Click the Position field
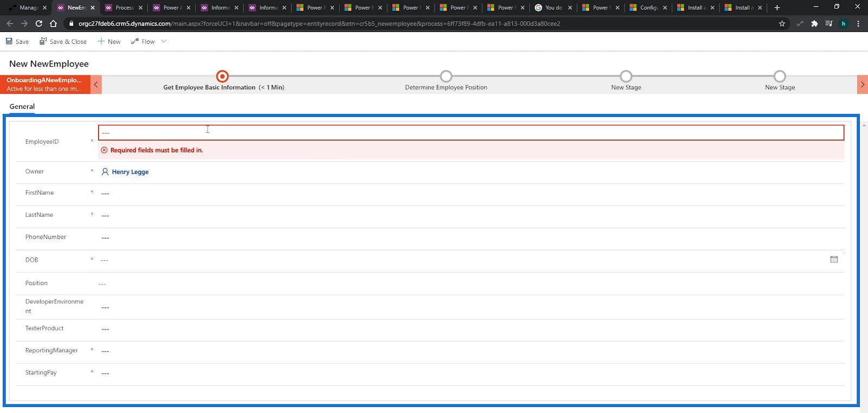The width and height of the screenshot is (868, 413). click(471, 283)
